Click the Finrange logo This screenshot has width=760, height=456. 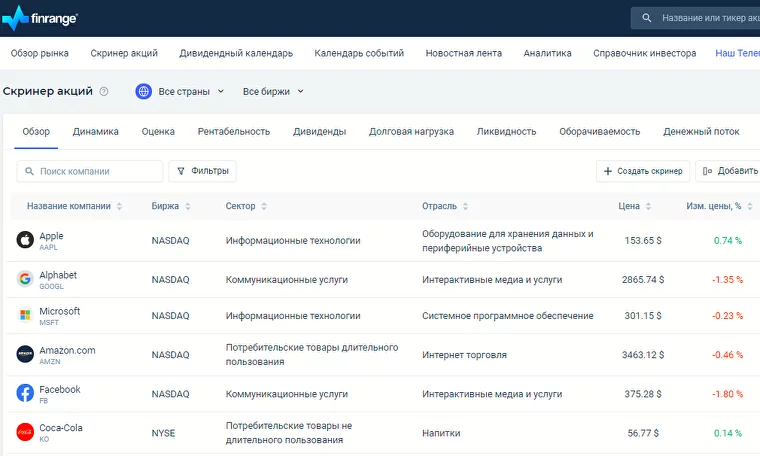pyautogui.click(x=40, y=18)
